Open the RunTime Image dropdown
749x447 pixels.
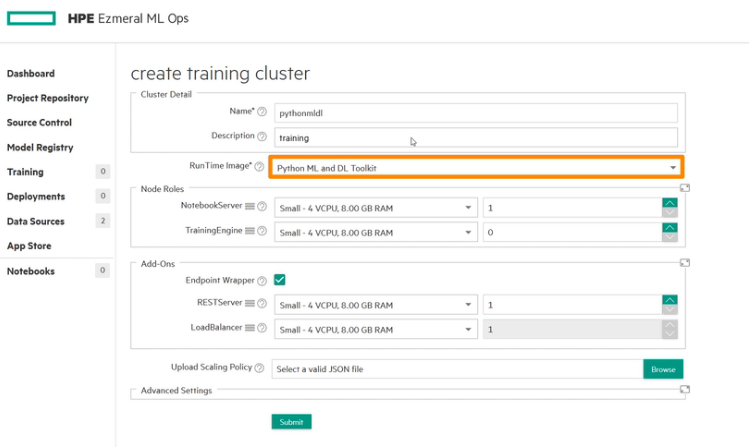pos(477,168)
